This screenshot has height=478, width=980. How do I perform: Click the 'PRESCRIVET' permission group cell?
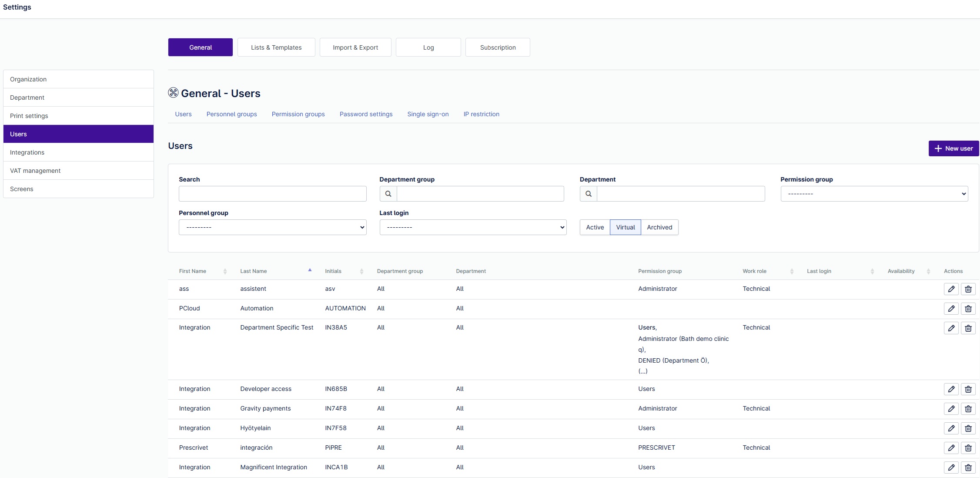pos(656,448)
